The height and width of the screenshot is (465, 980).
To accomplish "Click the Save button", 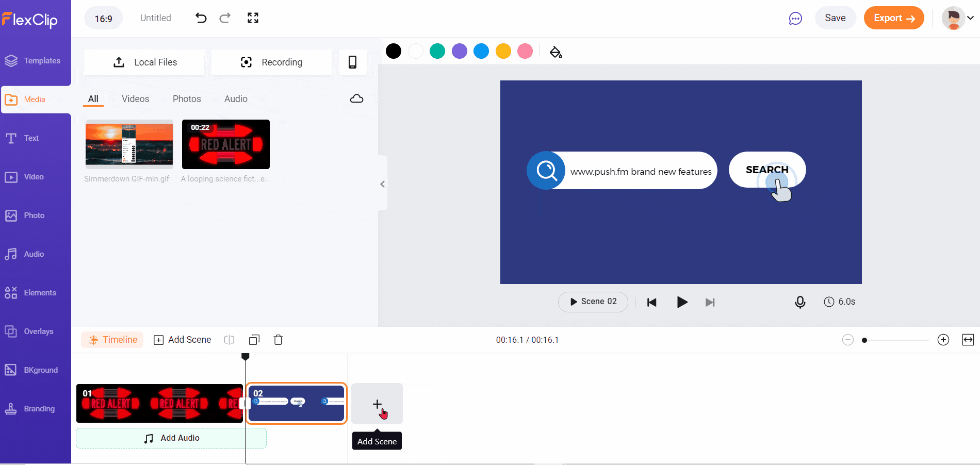I will (835, 18).
